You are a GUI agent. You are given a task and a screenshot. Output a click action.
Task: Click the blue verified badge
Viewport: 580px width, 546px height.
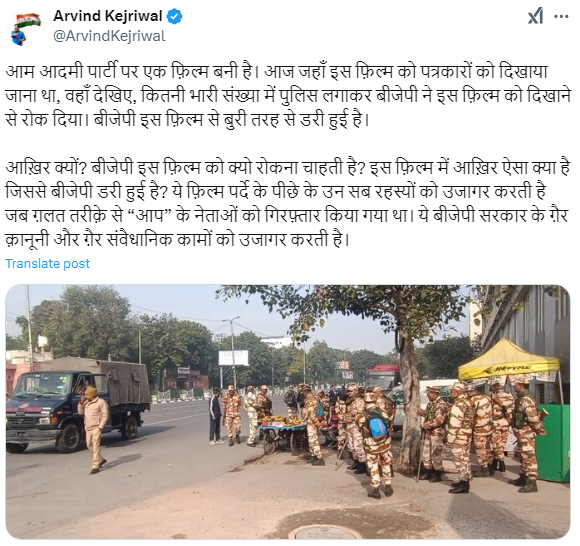tap(174, 16)
